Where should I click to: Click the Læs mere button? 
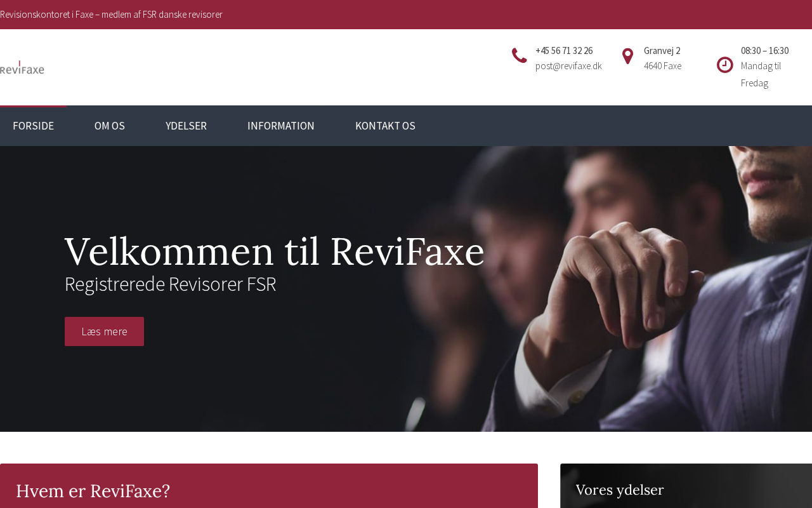104,331
